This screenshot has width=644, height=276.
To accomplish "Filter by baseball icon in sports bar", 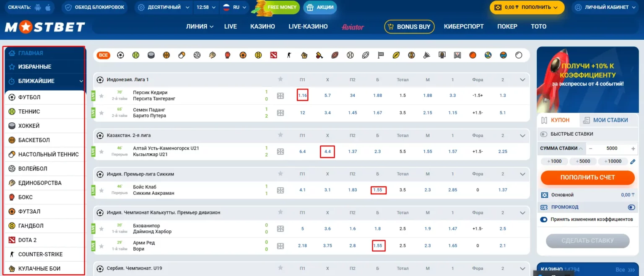I will [350, 55].
